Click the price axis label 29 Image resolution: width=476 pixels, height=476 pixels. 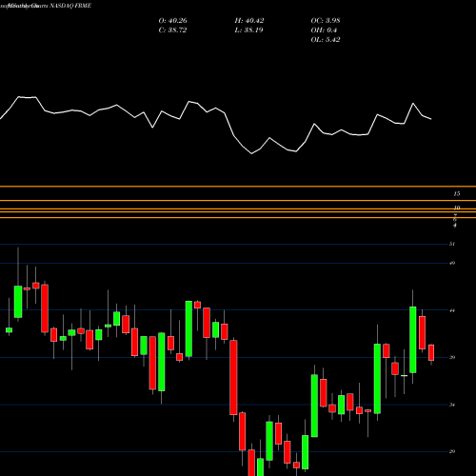452,451
